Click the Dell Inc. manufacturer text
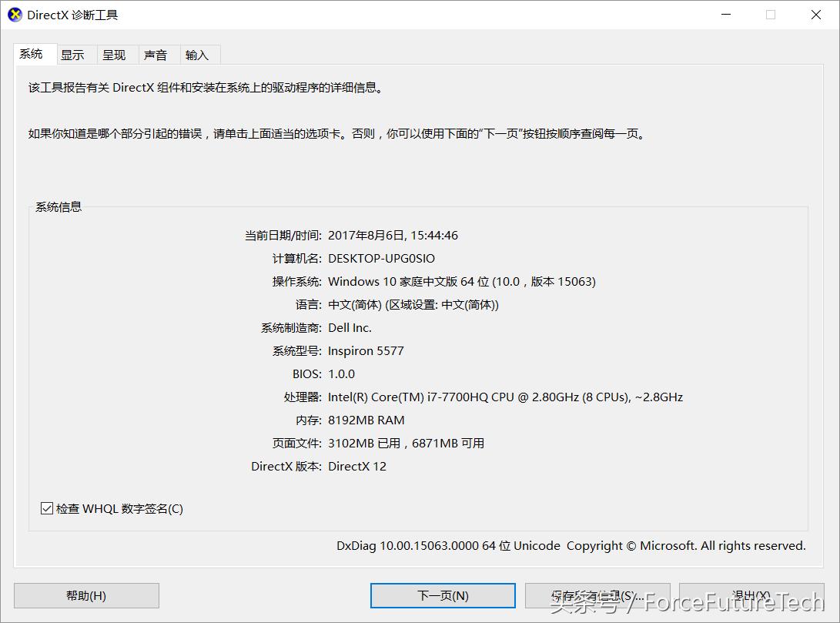The image size is (840, 623). coord(350,327)
